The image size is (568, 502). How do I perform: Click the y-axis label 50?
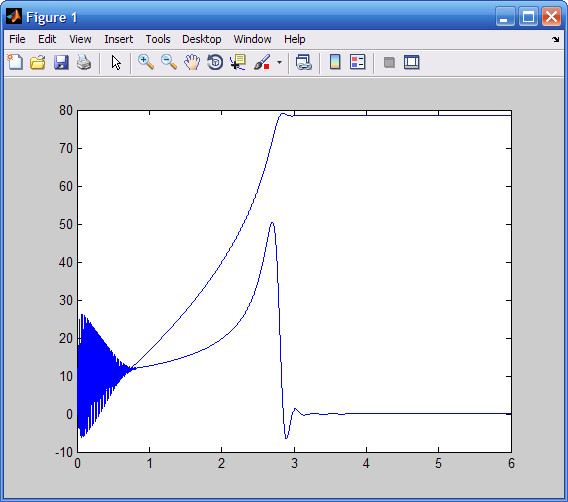pos(66,225)
